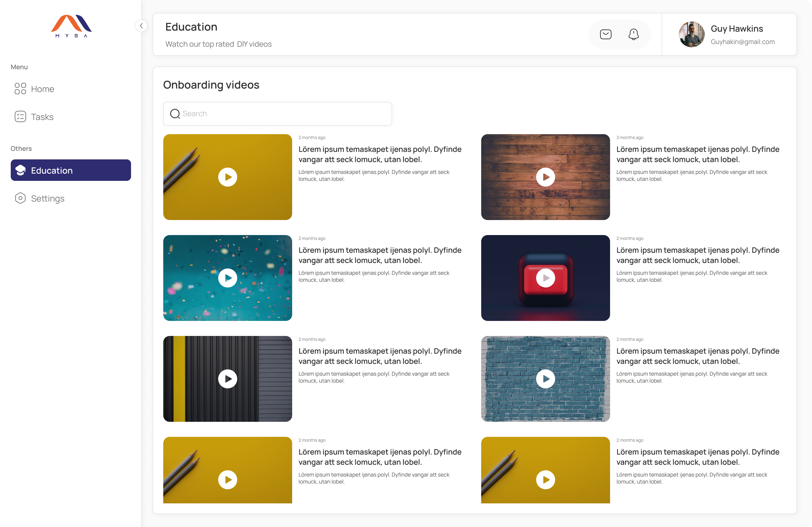Click the Settings hexagon icon

(20, 198)
